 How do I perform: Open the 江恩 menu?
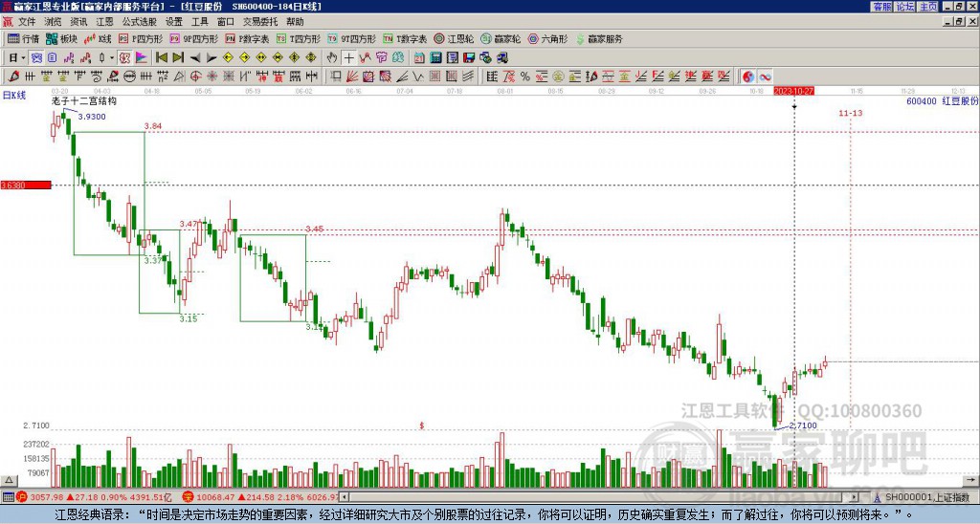click(104, 22)
